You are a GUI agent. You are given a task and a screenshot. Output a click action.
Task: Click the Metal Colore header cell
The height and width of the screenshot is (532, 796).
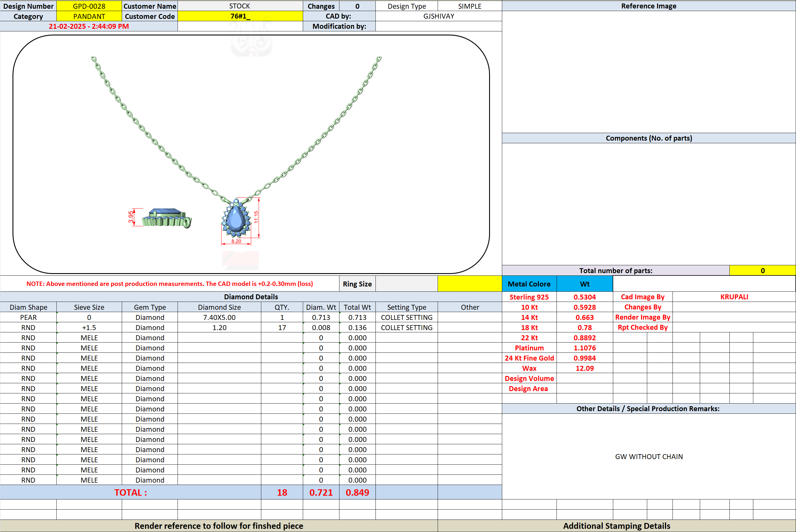coord(529,284)
